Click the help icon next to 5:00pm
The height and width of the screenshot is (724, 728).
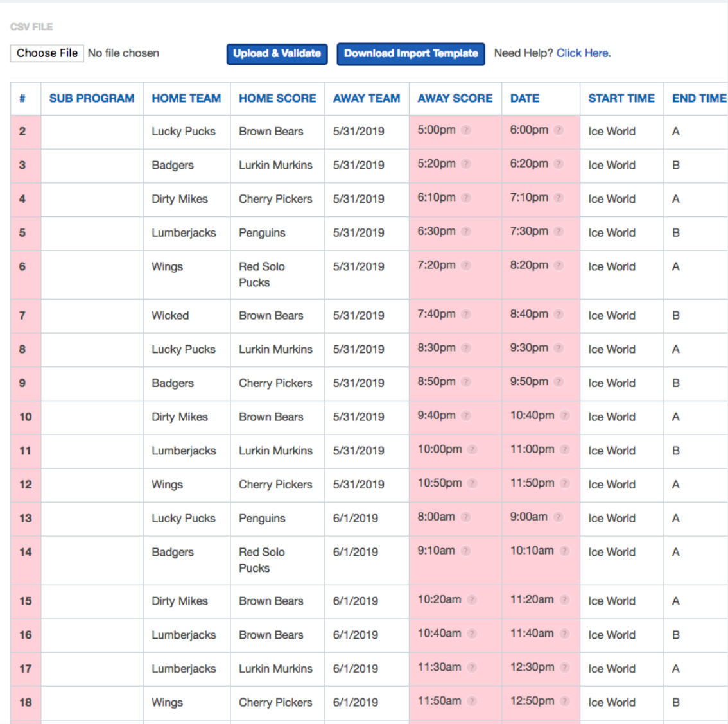[x=465, y=130]
